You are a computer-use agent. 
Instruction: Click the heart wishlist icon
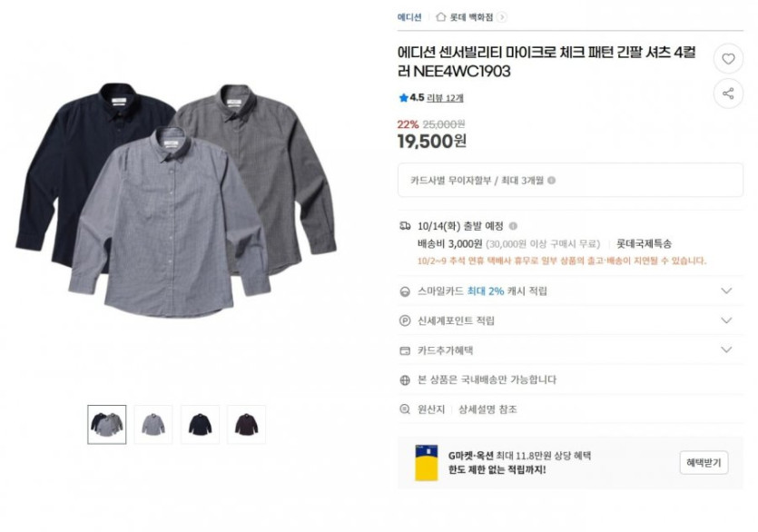(728, 58)
